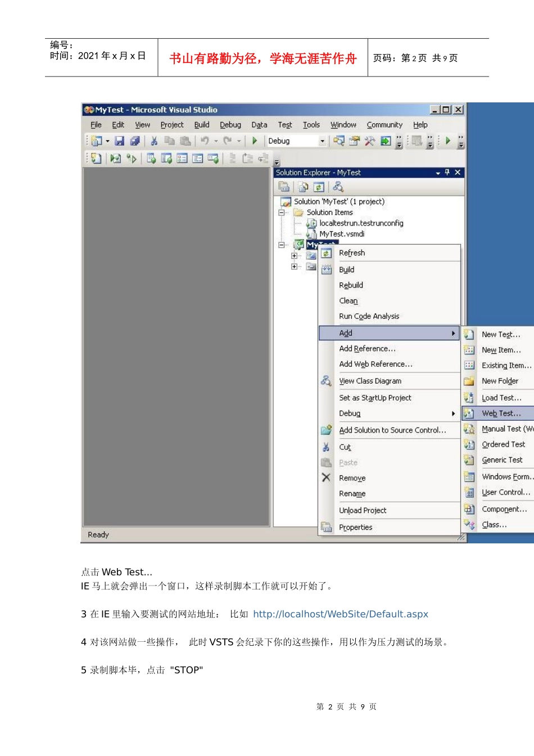
Task: Choose Add Web Reference… in the context menu
Action: (x=375, y=364)
